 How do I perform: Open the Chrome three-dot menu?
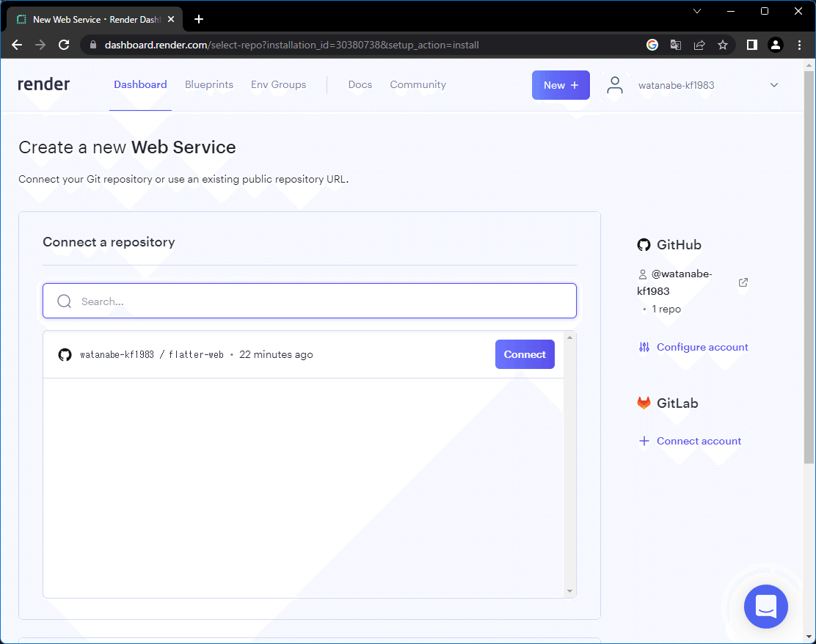[799, 45]
